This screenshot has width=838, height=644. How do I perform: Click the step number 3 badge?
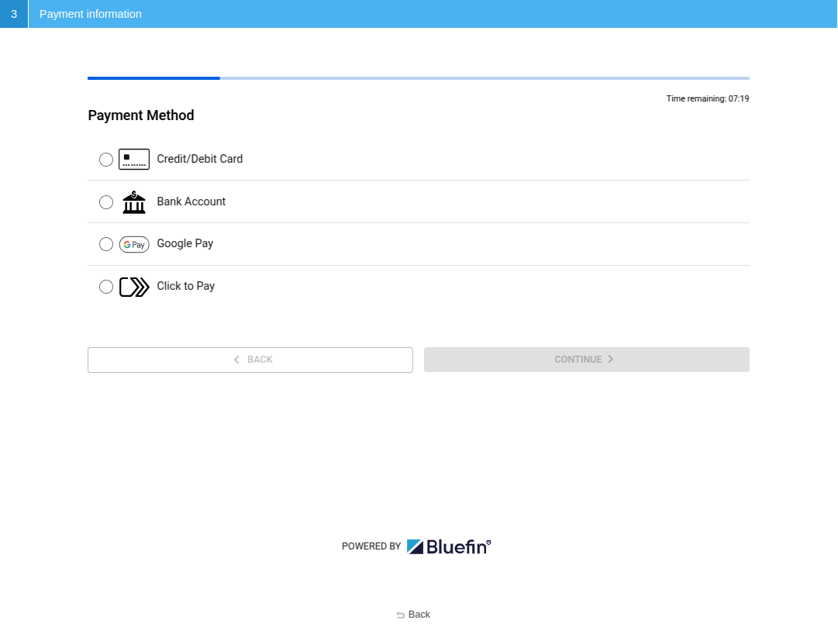(x=14, y=14)
